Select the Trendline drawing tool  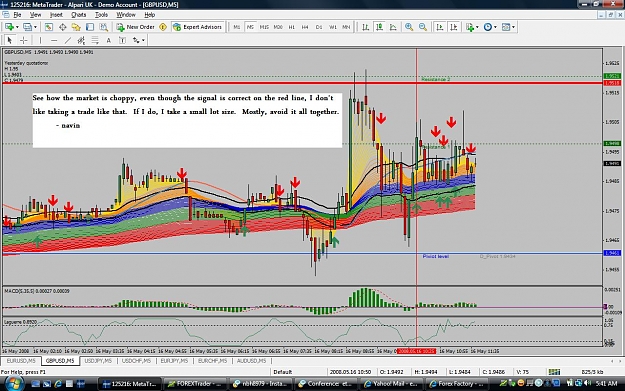[68, 40]
